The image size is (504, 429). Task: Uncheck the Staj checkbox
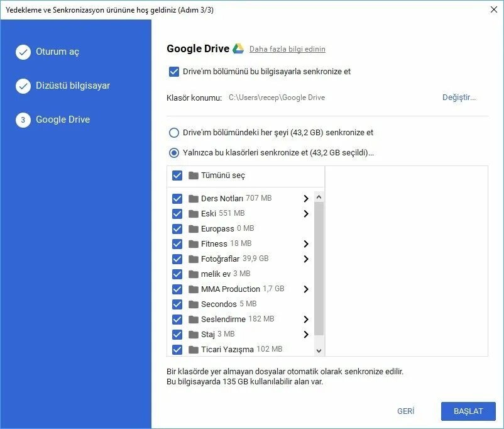pos(177,335)
